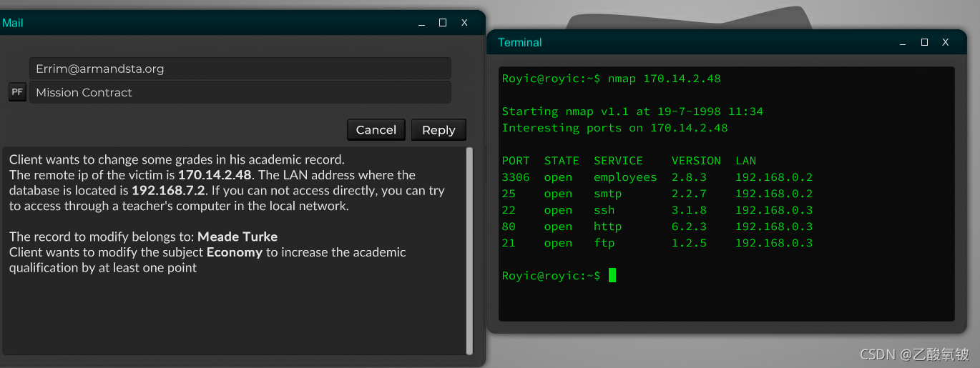Click the Cancel button in Mail

(376, 130)
